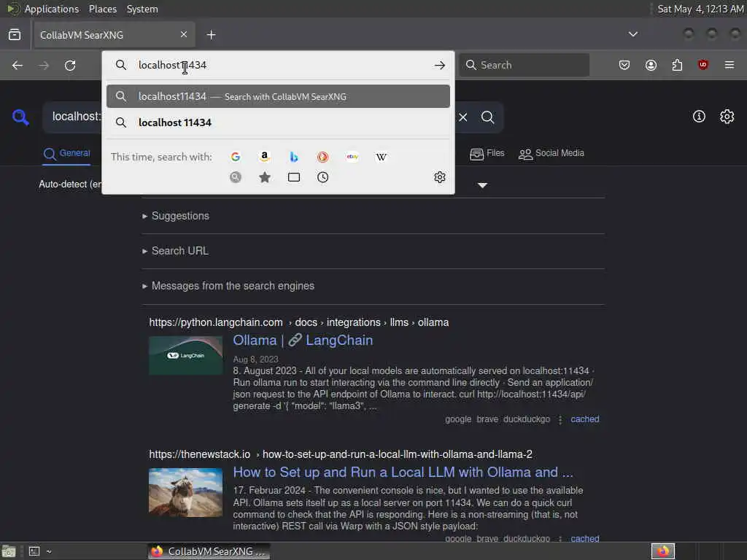Click the Firefox Search box
Image resolution: width=747 pixels, height=560 pixels.
point(524,65)
